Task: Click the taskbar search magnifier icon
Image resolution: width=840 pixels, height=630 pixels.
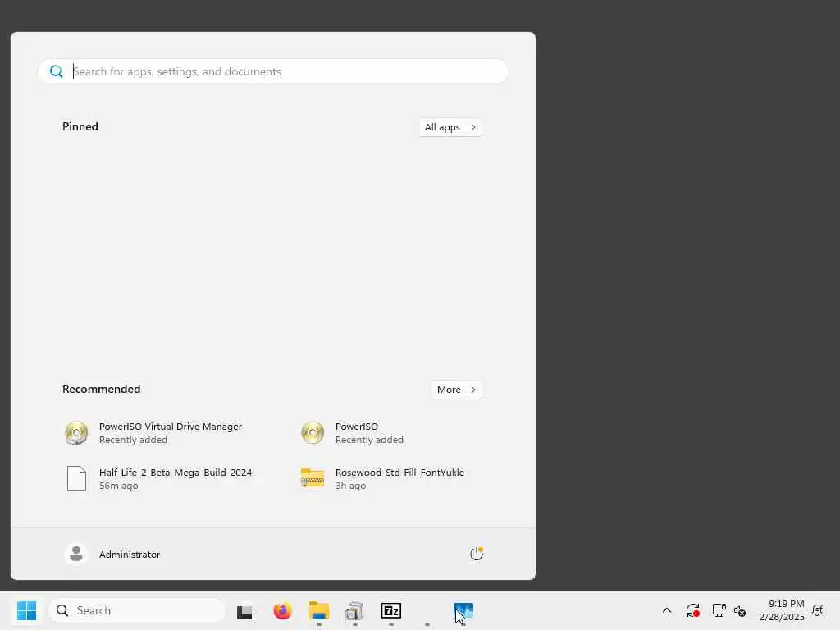Action: 62,610
